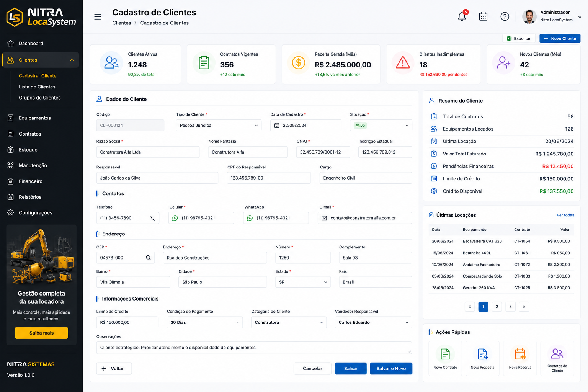Image resolution: width=588 pixels, height=392 pixels.
Task: Open the Estado dropdown showing SP
Action: [303, 282]
